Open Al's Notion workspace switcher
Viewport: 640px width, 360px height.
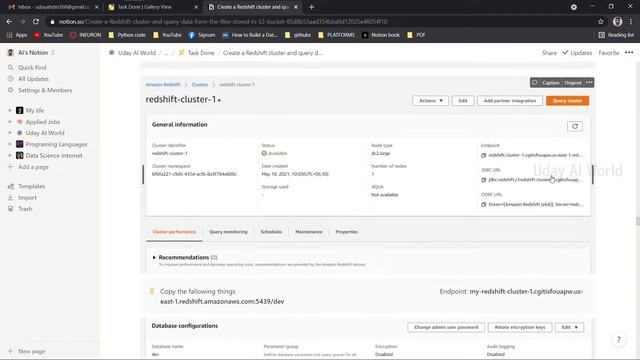coord(32,53)
